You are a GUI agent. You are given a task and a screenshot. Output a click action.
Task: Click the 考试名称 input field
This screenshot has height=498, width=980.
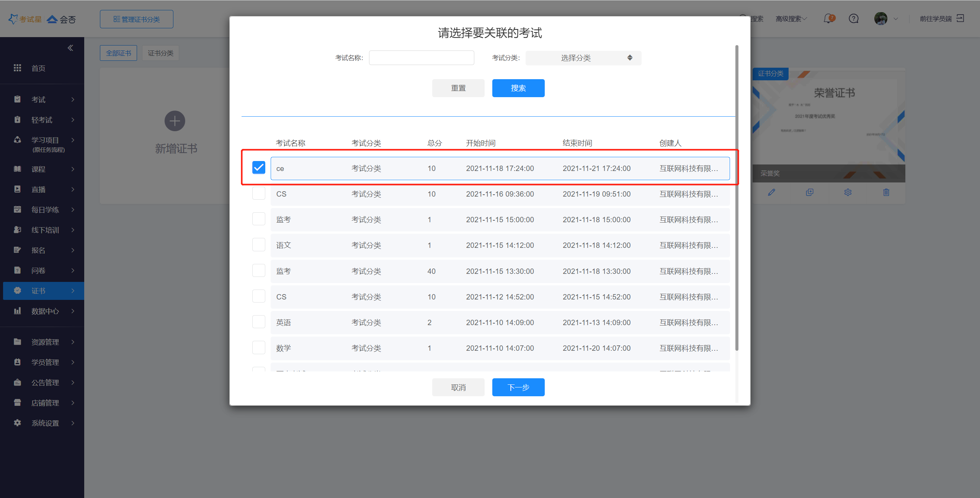tap(421, 58)
